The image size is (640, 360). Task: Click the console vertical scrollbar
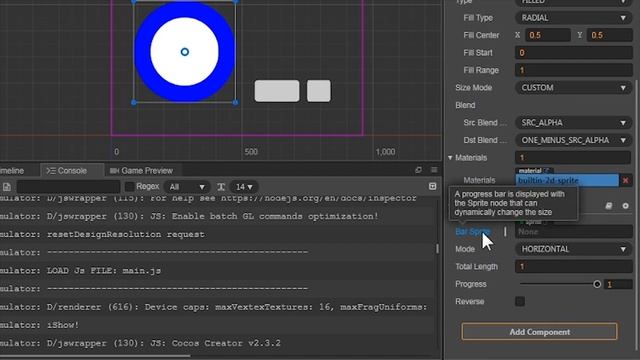pos(438,249)
